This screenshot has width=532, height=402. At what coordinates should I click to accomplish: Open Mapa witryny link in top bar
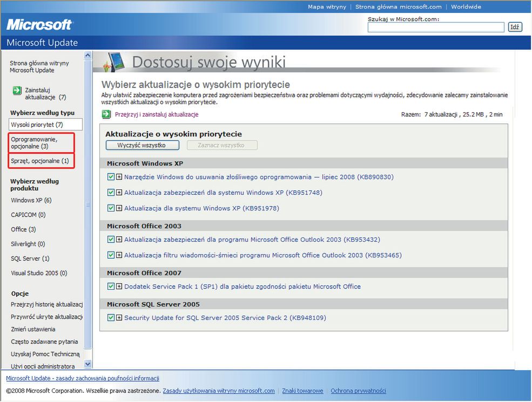(327, 7)
